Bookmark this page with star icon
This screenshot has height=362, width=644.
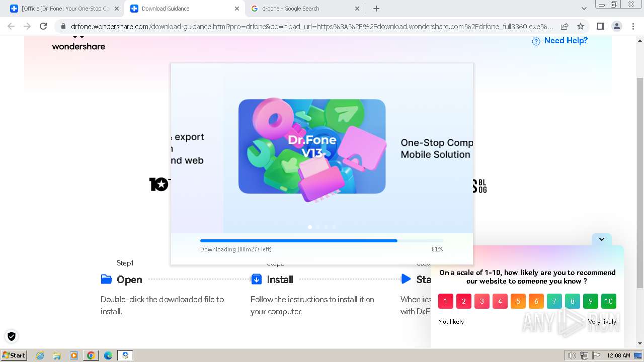581,26
